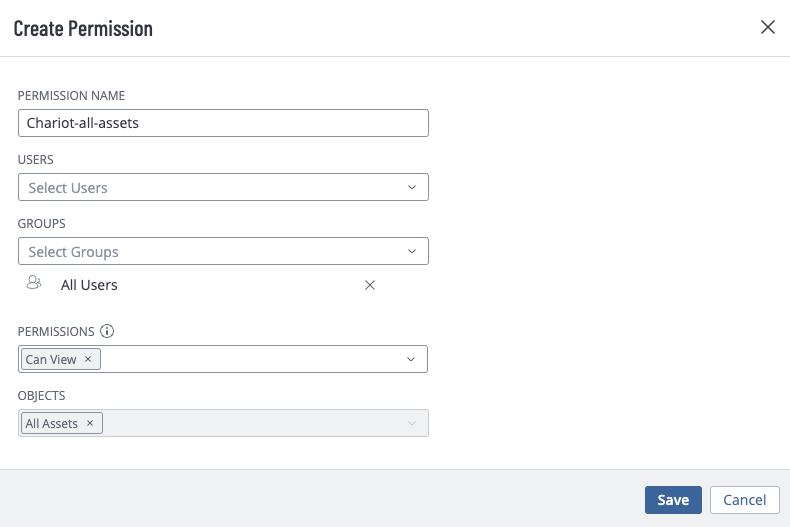This screenshot has width=790, height=527.
Task: Expand the Permissions dropdown arrow
Action: [411, 359]
